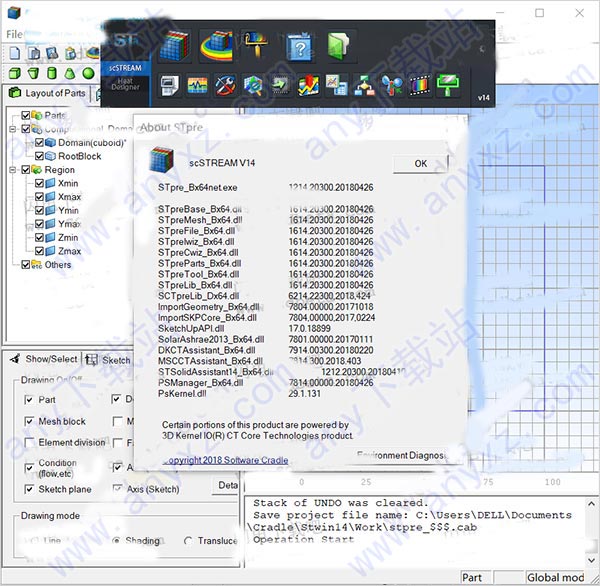Click the 'STpreMesh_Bx64.dll' text in dialog
Screen dimensions: 600x586
[200, 220]
